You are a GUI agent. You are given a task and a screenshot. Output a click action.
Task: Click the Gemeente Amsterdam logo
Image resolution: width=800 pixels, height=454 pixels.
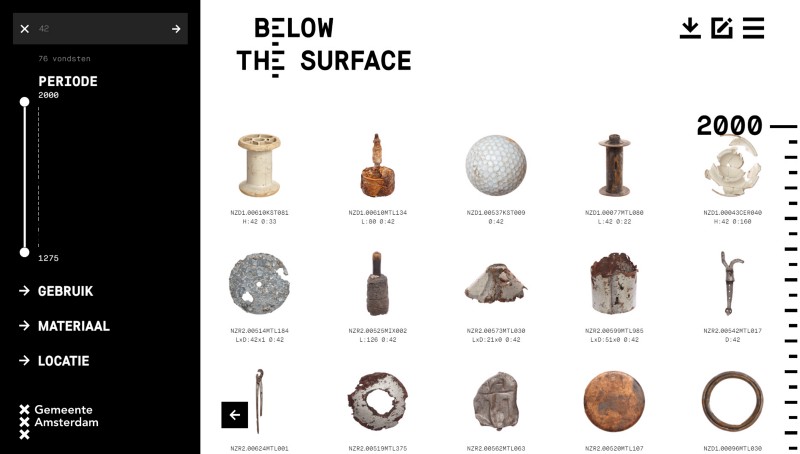[x=59, y=422]
